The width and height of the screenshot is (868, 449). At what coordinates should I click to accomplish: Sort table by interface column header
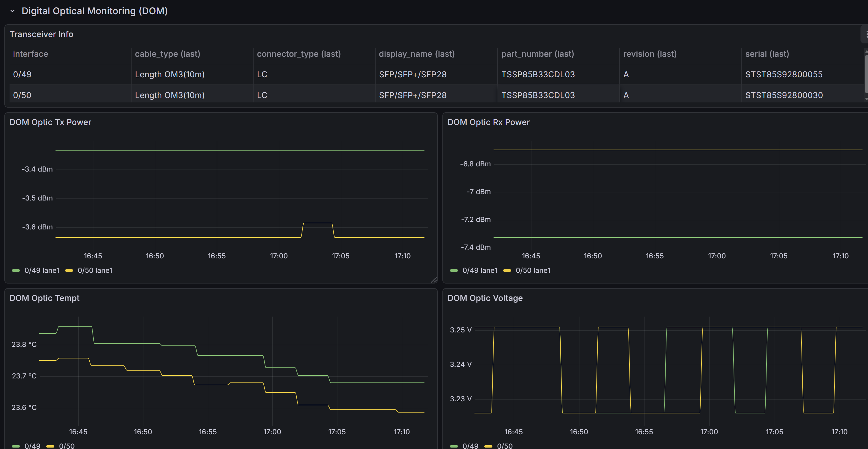[x=30, y=54]
